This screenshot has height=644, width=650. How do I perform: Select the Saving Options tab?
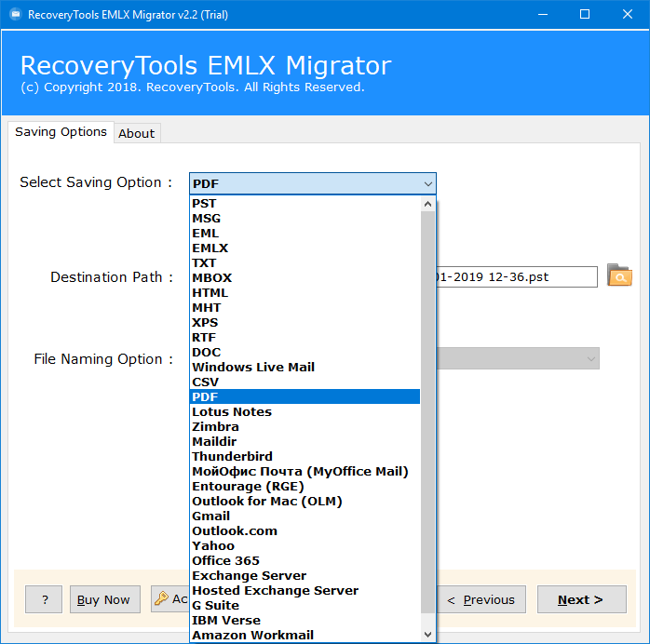click(x=61, y=132)
